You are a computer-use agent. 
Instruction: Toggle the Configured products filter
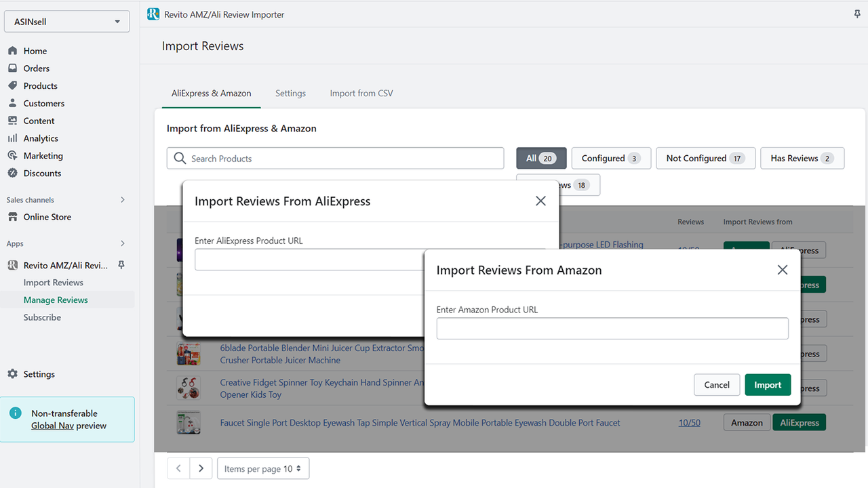point(610,158)
